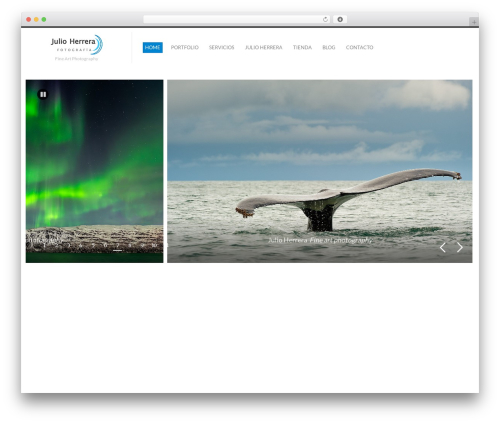500x423 pixels.
Task: Open the PORTFOLIO menu
Action: [185, 47]
